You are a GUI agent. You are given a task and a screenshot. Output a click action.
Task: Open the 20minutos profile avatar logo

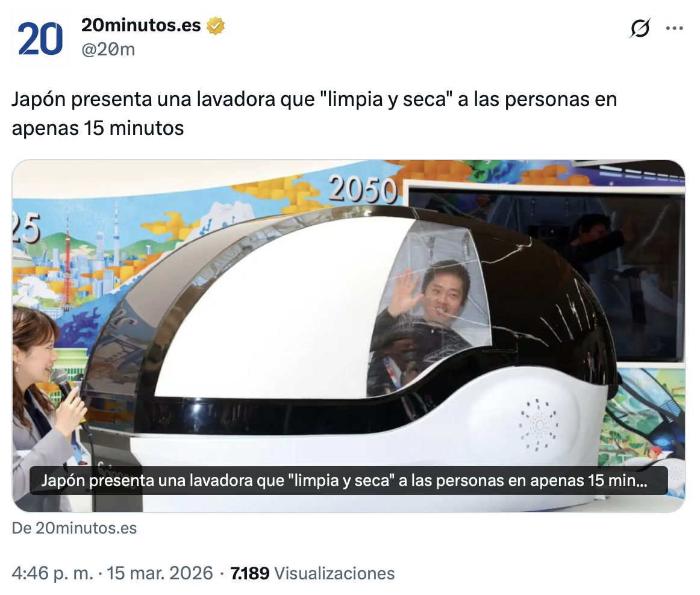pos(40,39)
